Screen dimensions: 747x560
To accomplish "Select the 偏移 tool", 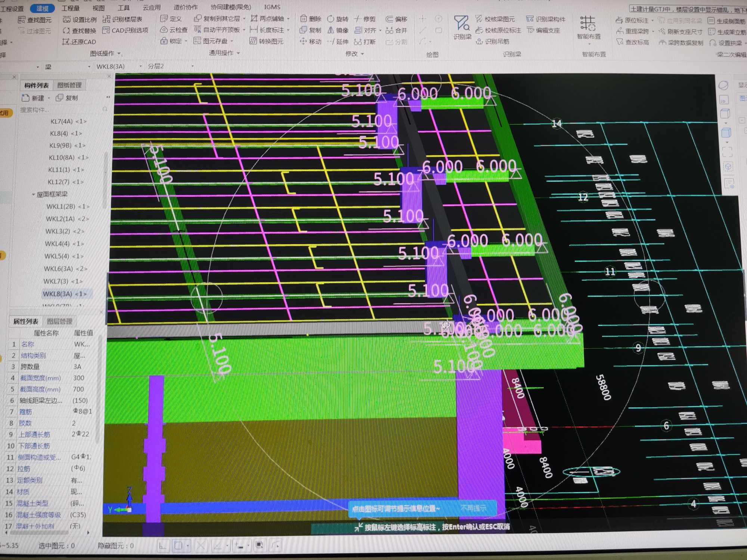I will coord(397,19).
